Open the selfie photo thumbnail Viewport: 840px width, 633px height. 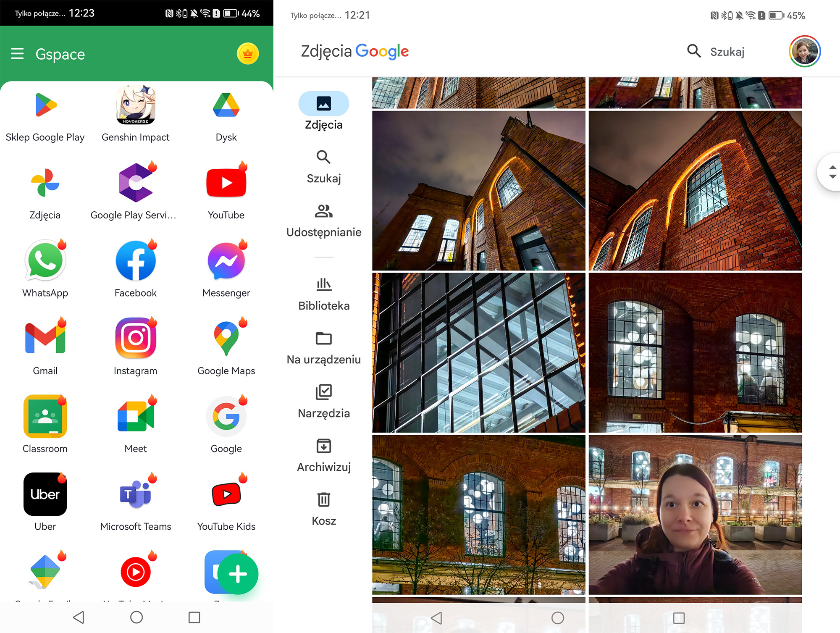(x=695, y=515)
